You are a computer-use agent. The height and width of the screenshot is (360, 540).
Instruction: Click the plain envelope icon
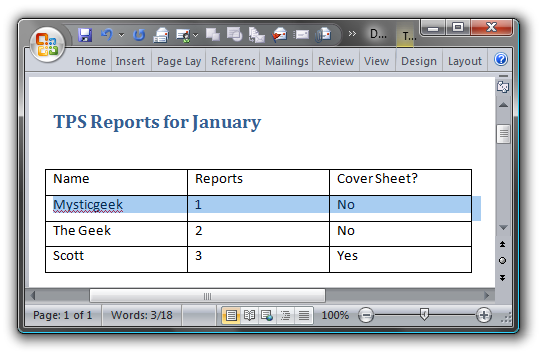302,35
